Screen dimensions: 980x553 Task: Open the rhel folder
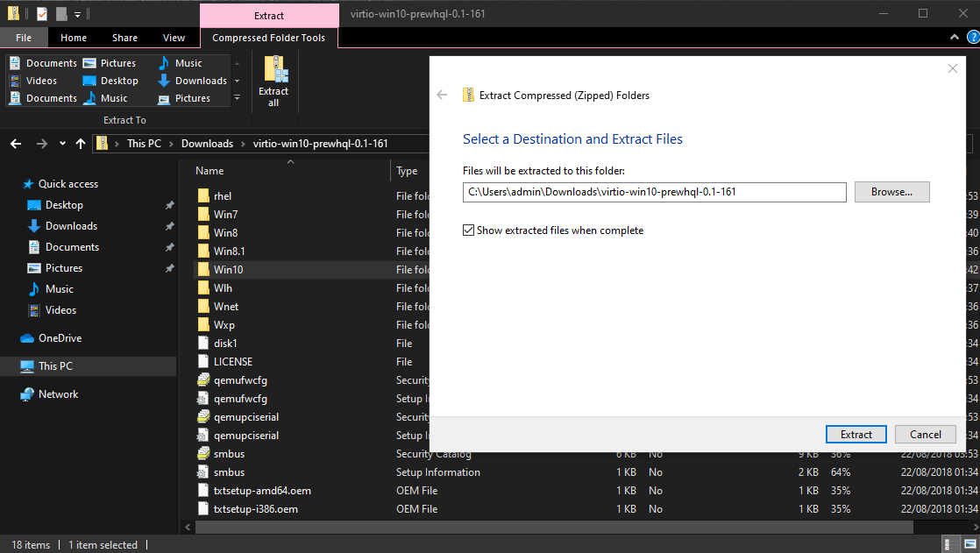point(215,195)
